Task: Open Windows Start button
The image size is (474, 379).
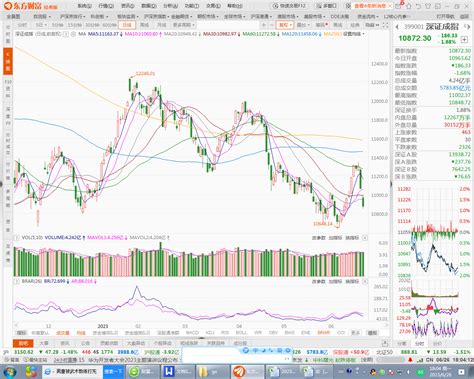Action: 9,372
